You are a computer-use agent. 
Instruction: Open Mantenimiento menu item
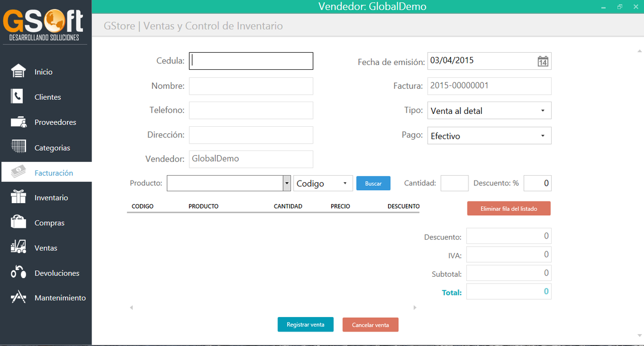point(60,298)
